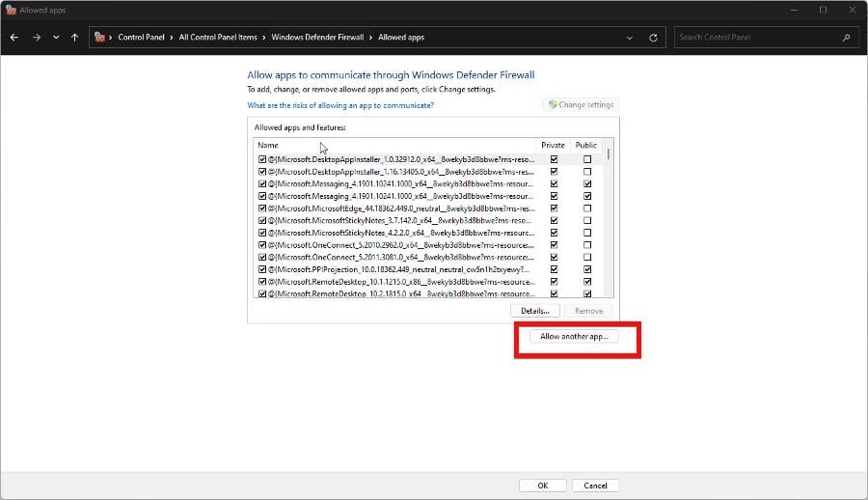Uncheck DesktopAppInstaller 1.0.32912.0 name checkbox

point(262,159)
